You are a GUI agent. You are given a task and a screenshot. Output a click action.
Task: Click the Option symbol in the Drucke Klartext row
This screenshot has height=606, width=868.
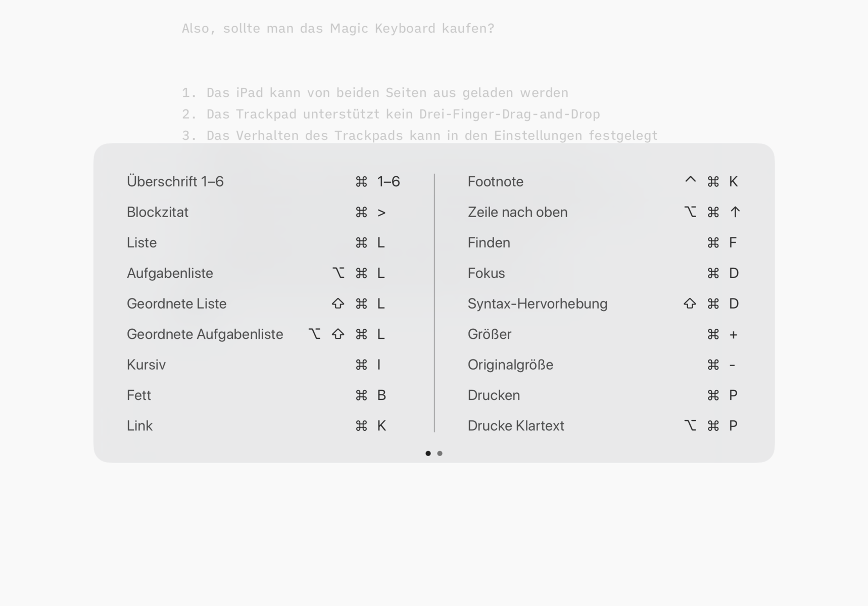(x=690, y=426)
